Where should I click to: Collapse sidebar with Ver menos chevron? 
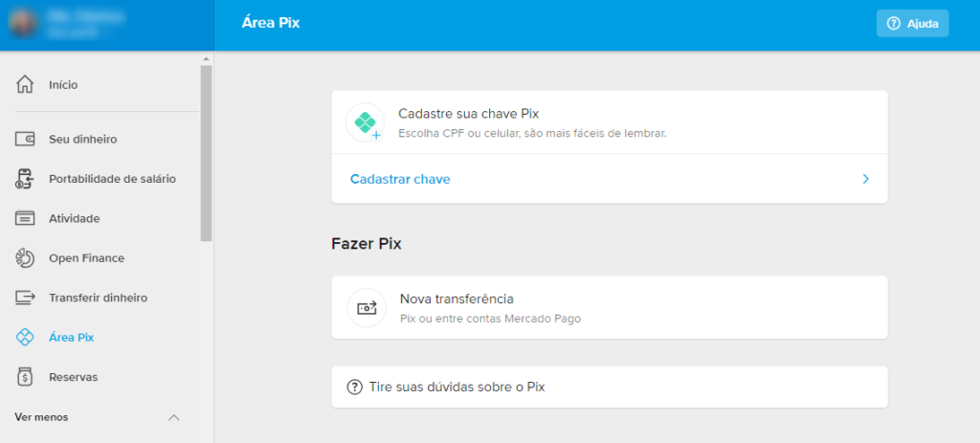coord(173,417)
